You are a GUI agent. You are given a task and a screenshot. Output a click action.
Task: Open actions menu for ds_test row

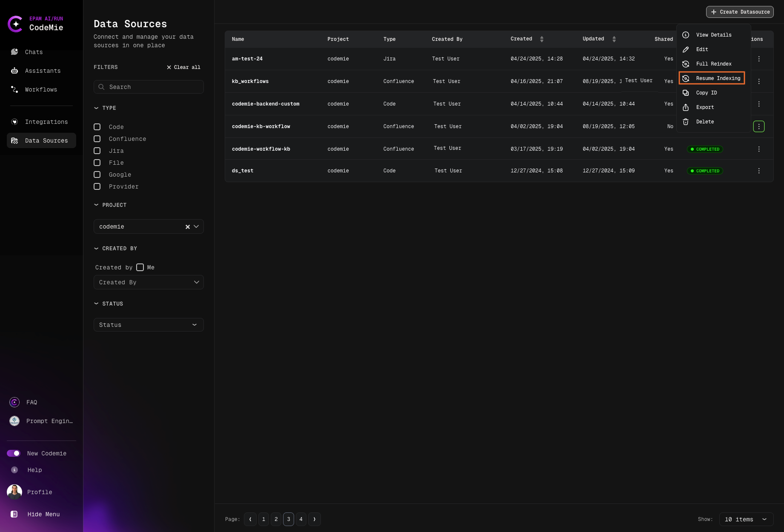click(758, 171)
